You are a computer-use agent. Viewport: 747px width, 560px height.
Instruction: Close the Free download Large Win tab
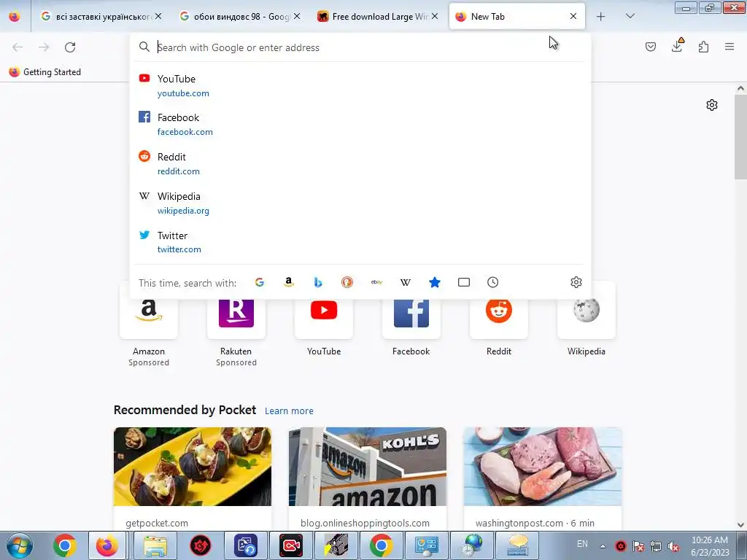tap(435, 16)
